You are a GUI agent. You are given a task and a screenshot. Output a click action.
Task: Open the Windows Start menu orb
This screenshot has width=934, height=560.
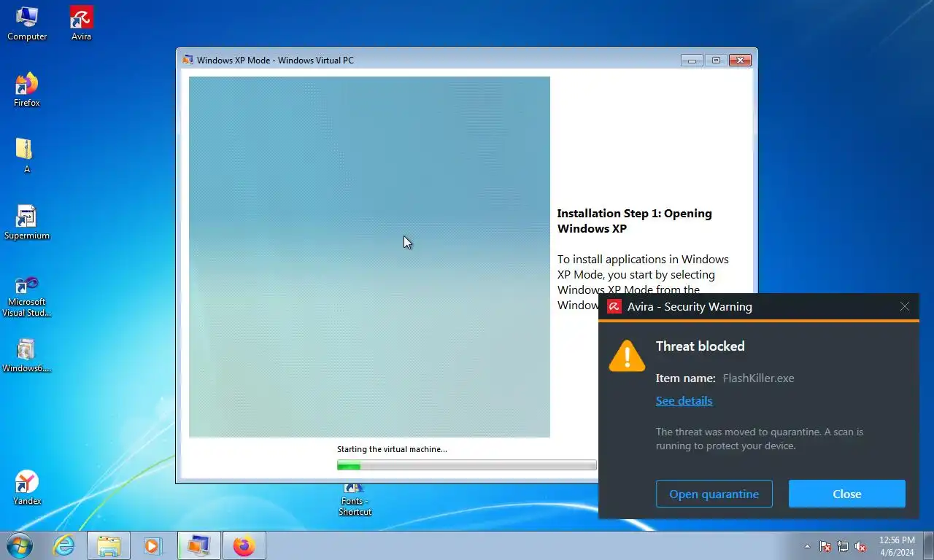click(19, 545)
